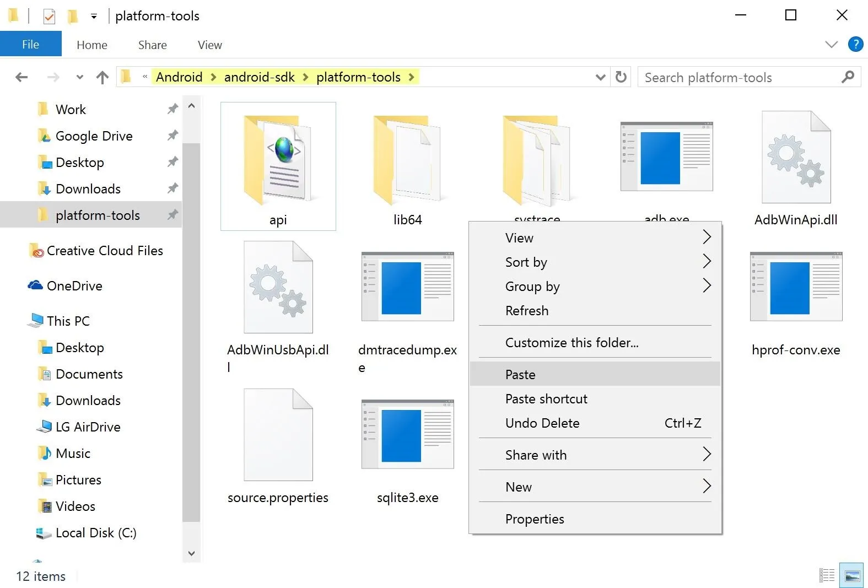Select the systrace folder icon

click(537, 160)
